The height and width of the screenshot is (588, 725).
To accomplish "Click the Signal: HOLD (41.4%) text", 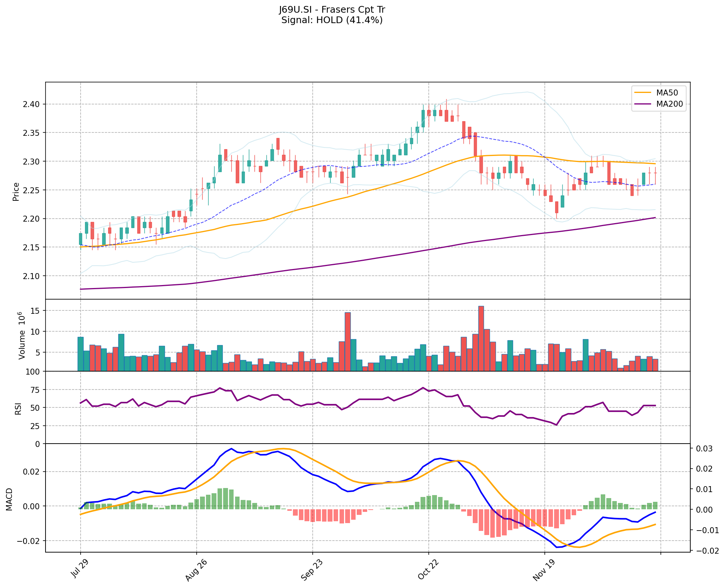I will tap(332, 20).
